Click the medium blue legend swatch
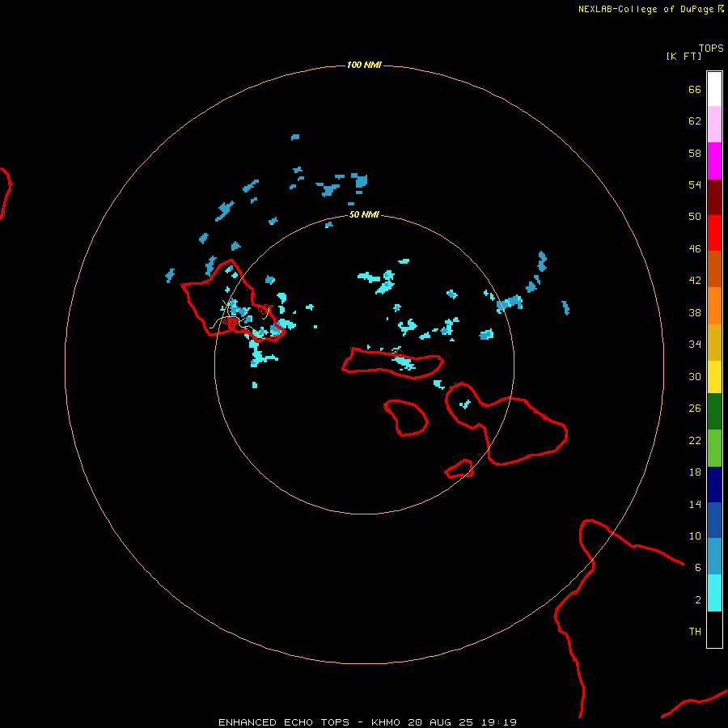 [x=714, y=520]
